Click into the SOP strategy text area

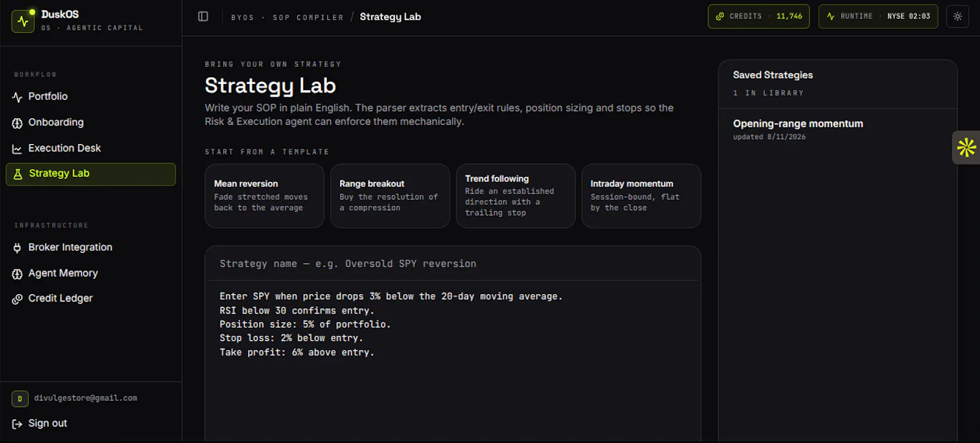click(453, 362)
